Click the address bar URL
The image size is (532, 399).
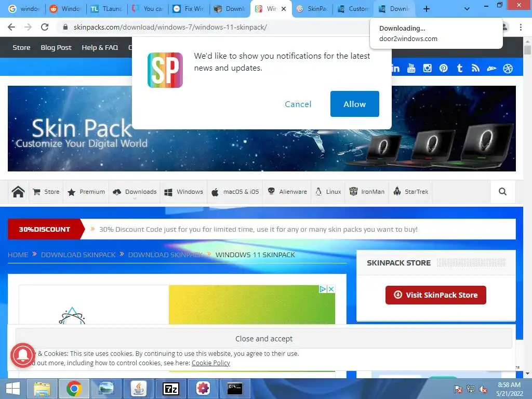point(170,27)
